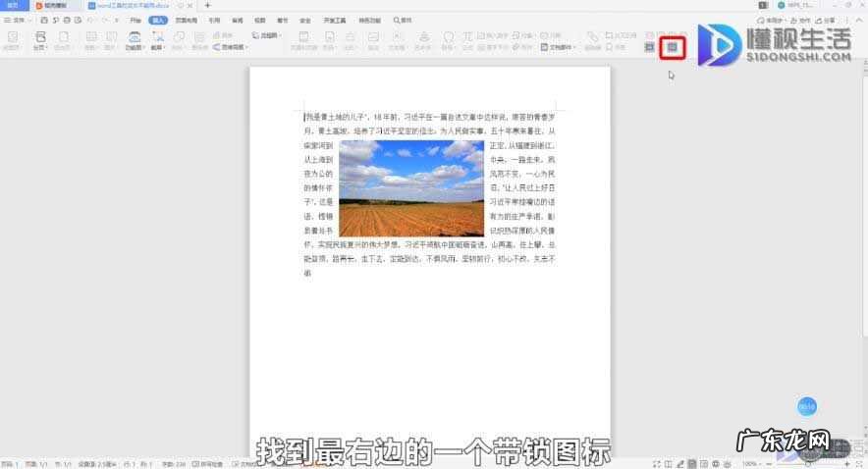The width and height of the screenshot is (868, 469).
Task: Open the Document Parts (文档部件) dropdown
Action: 558,47
